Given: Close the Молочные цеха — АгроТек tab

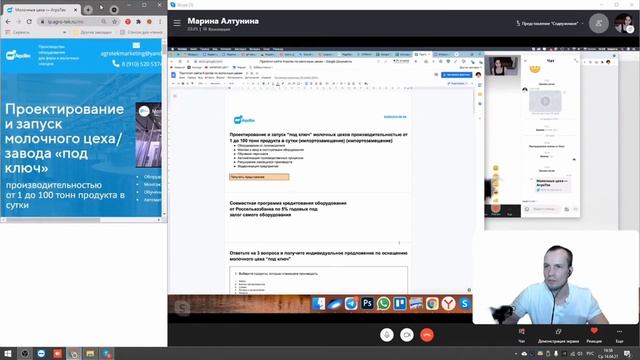Looking at the screenshot, I should [76, 9].
